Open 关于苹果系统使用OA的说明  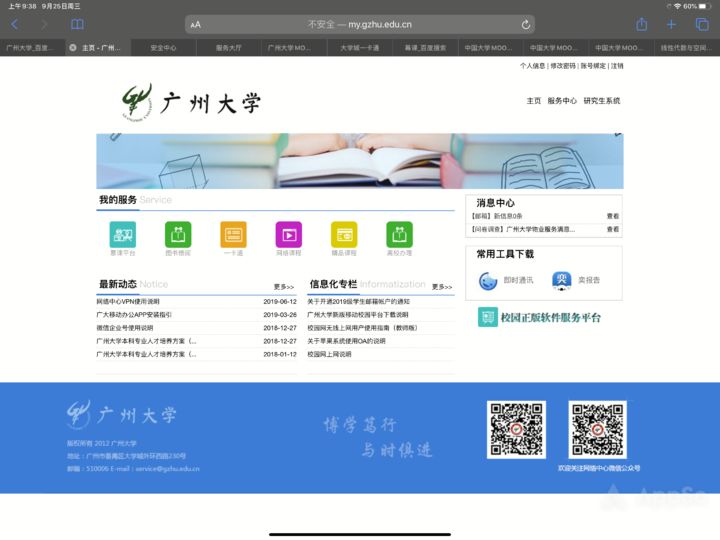(x=346, y=341)
